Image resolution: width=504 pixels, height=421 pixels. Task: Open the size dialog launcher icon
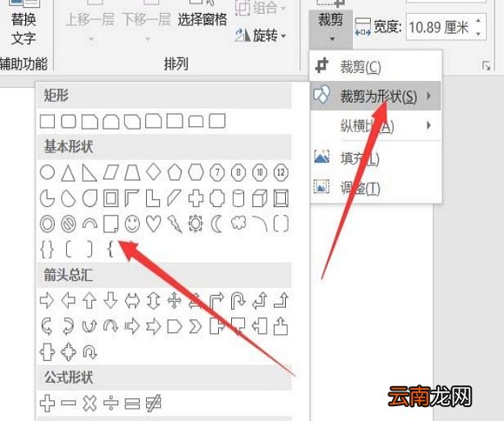pos(487,65)
